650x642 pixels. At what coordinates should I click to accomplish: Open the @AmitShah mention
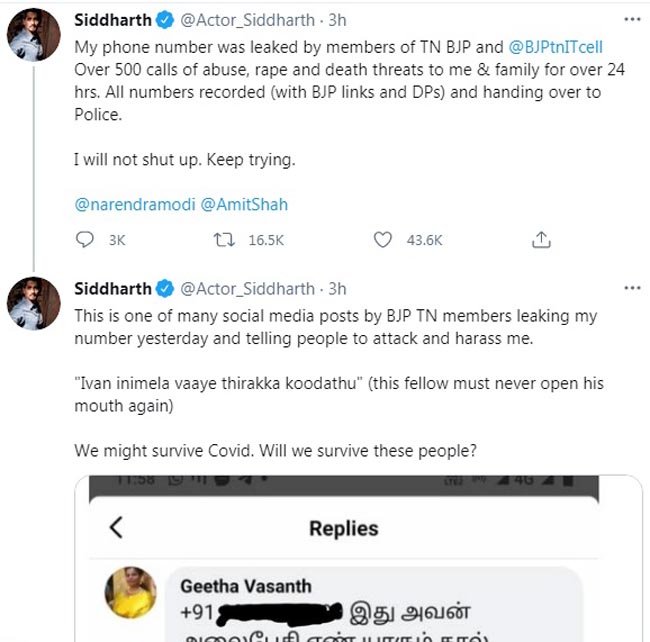click(x=244, y=204)
